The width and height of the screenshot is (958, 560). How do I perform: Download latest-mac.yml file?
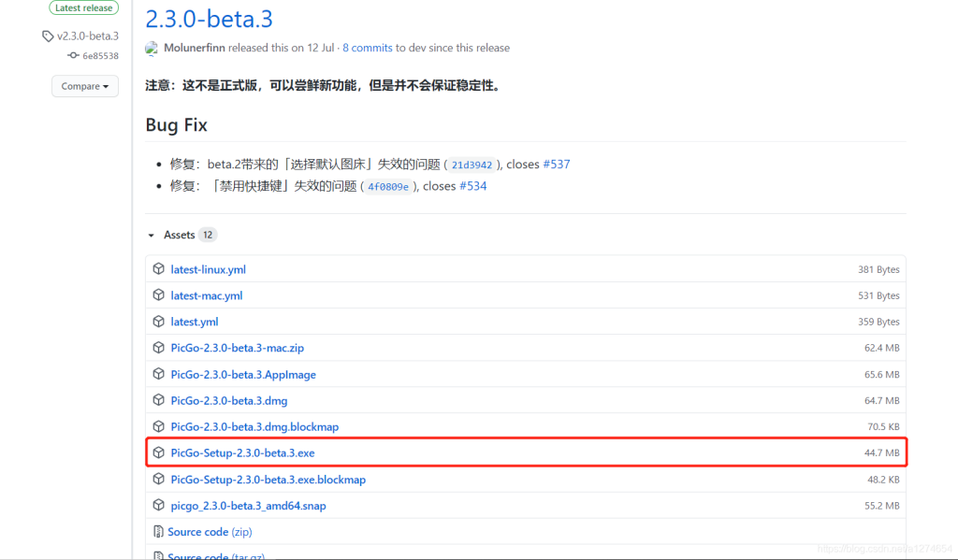[207, 295]
